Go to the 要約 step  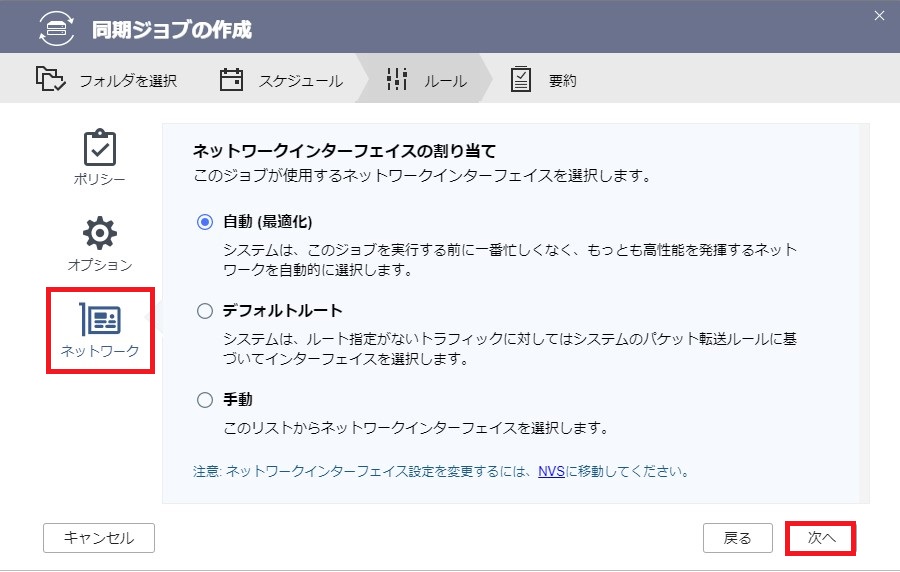click(x=544, y=80)
